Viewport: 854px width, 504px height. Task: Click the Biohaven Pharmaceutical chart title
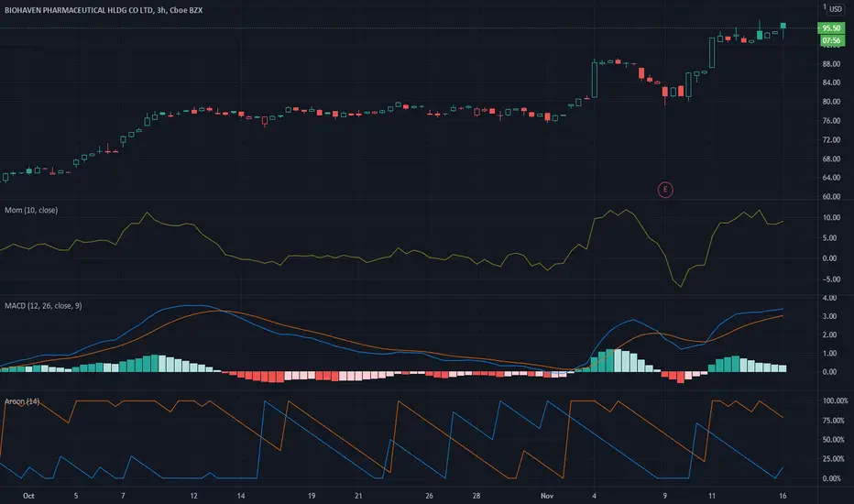pyautogui.click(x=104, y=10)
